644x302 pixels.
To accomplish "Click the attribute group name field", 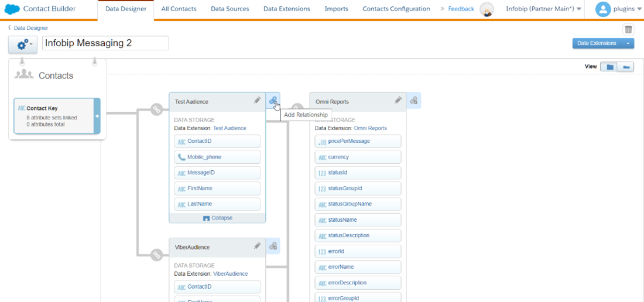I will pyautogui.click(x=105, y=43).
